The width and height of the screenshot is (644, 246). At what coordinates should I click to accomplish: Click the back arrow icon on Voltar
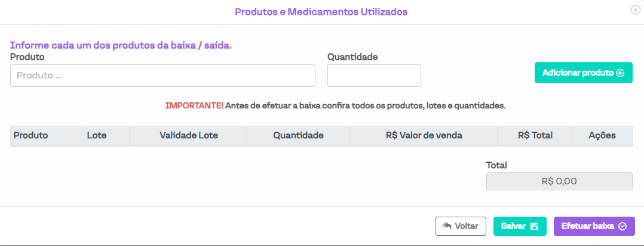pyautogui.click(x=447, y=226)
